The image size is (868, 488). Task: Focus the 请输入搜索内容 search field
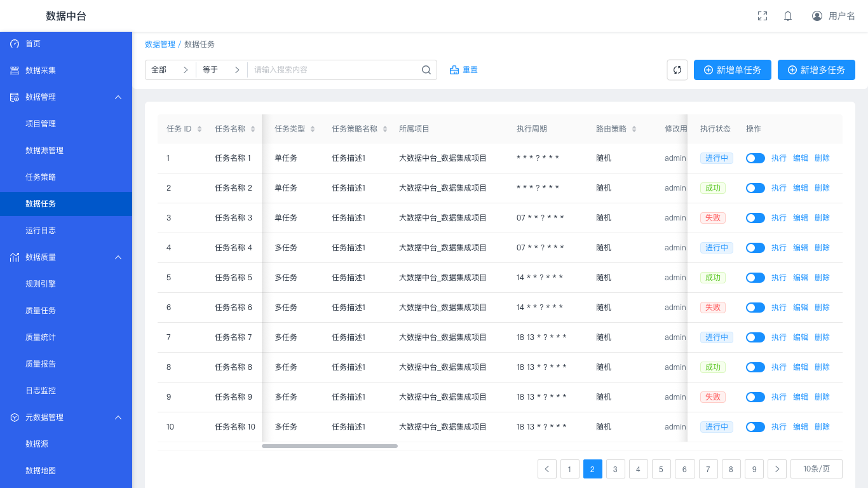pos(334,70)
